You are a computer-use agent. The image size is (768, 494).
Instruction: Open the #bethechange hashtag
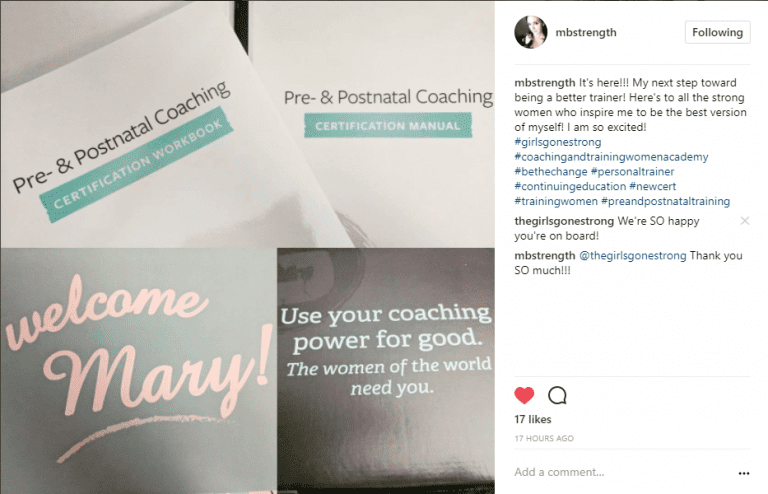click(551, 171)
